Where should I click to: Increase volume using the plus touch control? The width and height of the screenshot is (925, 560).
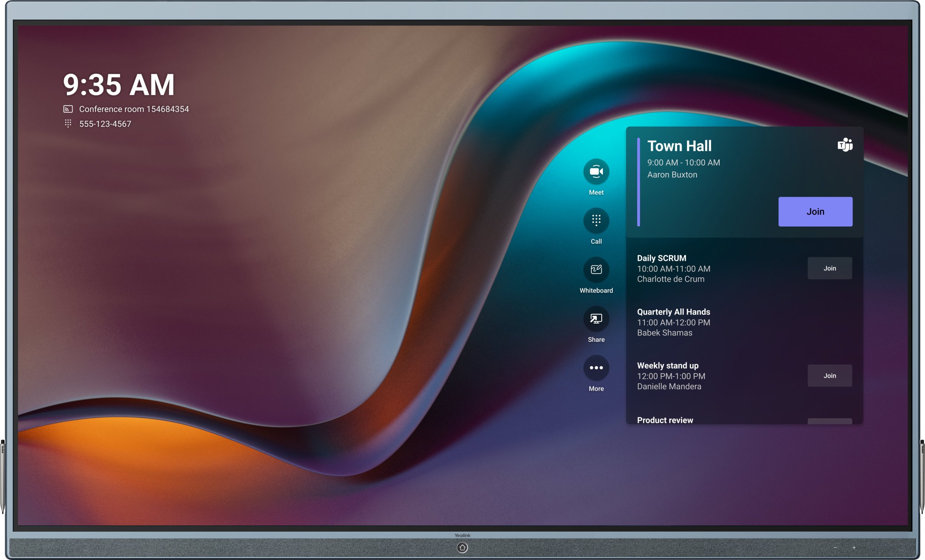[x=854, y=549]
